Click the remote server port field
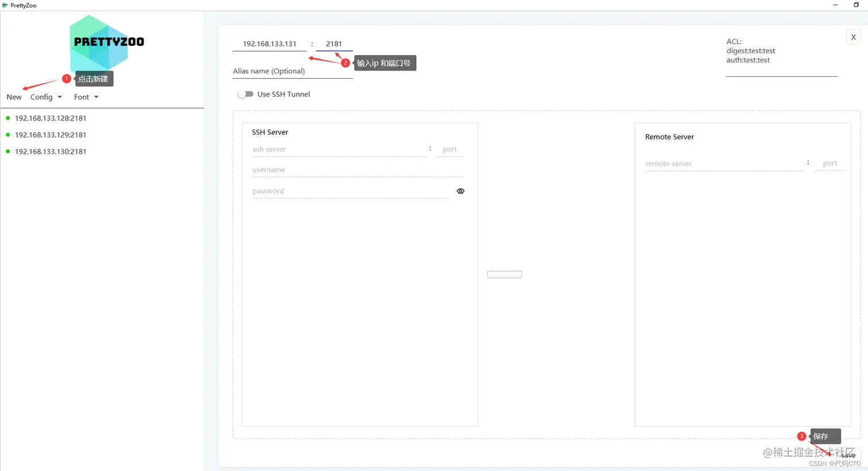868x471 pixels. tap(830, 164)
